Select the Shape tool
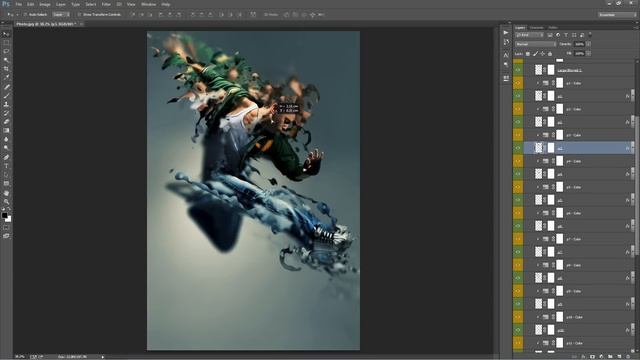This screenshot has width=640, height=360. click(6, 184)
